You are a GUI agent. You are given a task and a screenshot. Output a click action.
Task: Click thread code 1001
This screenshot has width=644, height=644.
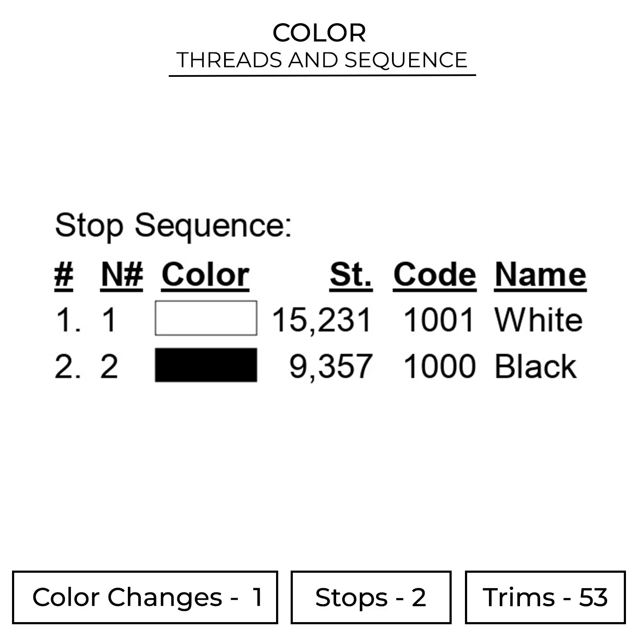tap(439, 320)
